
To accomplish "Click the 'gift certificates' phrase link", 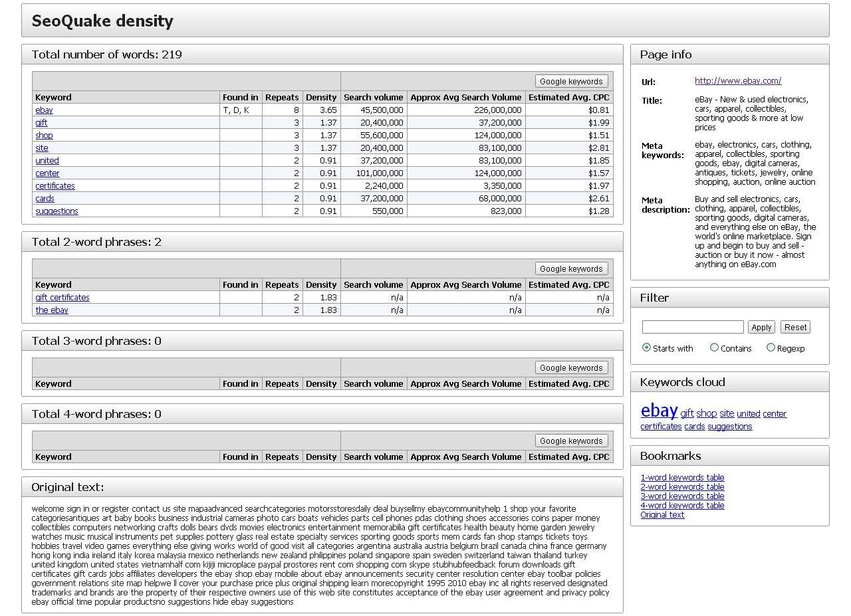I will point(62,298).
